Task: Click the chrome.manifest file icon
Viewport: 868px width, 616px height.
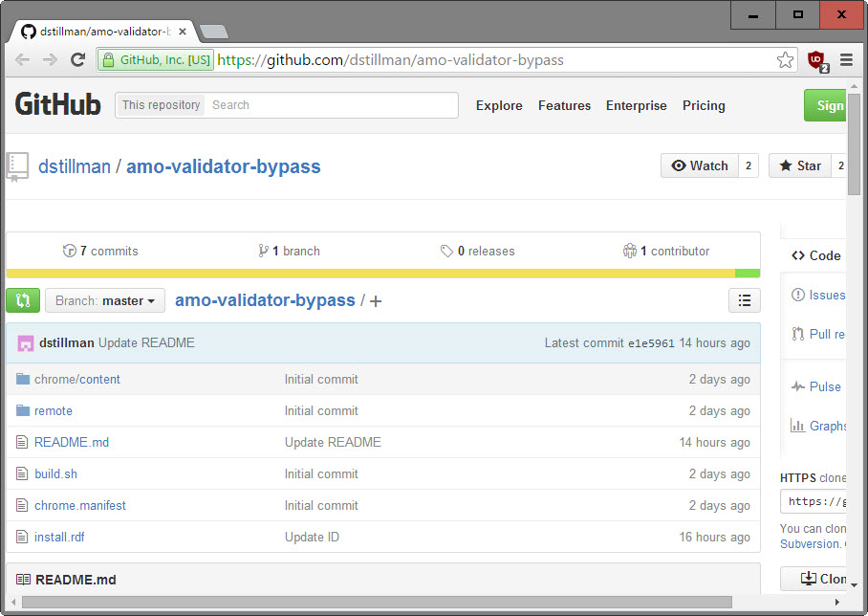Action: tap(22, 505)
